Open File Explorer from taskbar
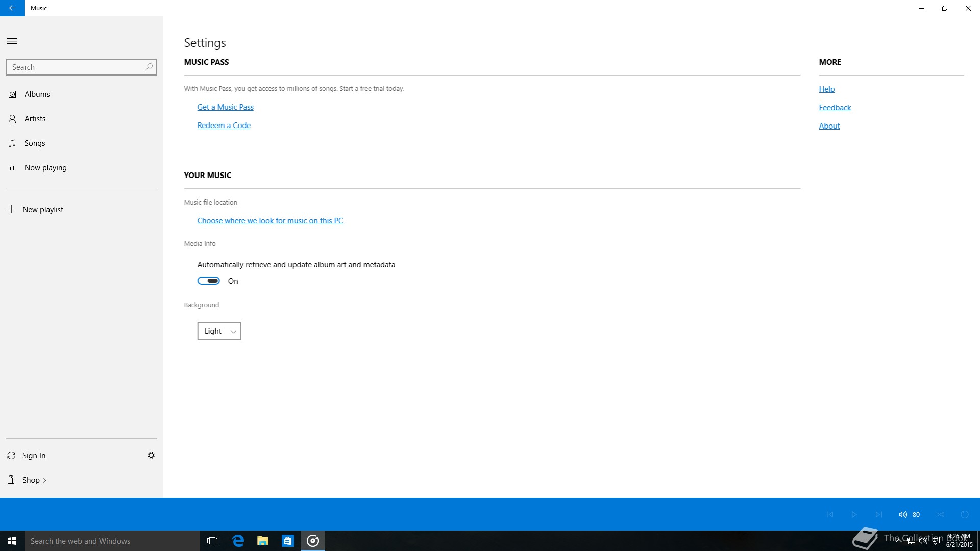 point(263,541)
